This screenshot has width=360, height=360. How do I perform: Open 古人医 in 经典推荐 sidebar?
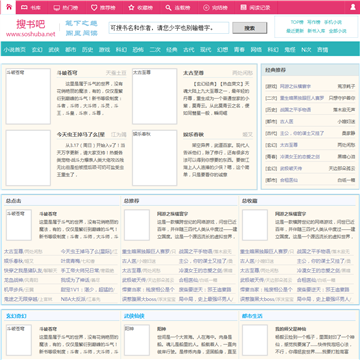[x=287, y=122]
